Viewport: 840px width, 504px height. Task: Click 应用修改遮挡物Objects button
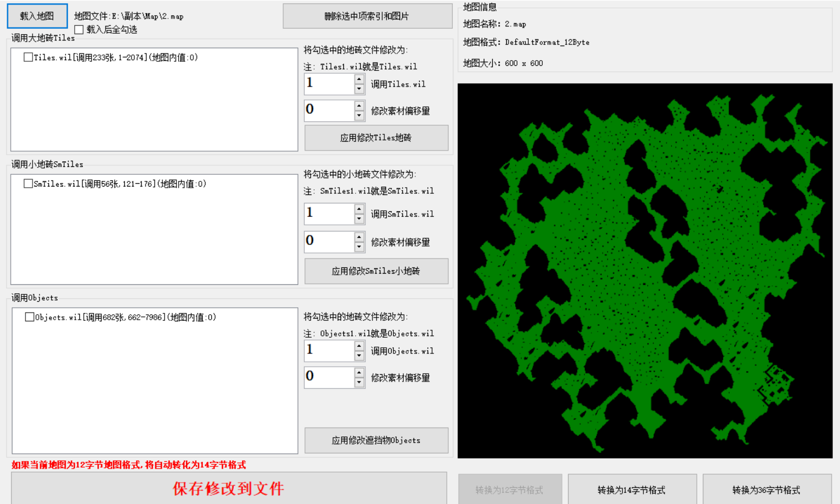pyautogui.click(x=376, y=441)
